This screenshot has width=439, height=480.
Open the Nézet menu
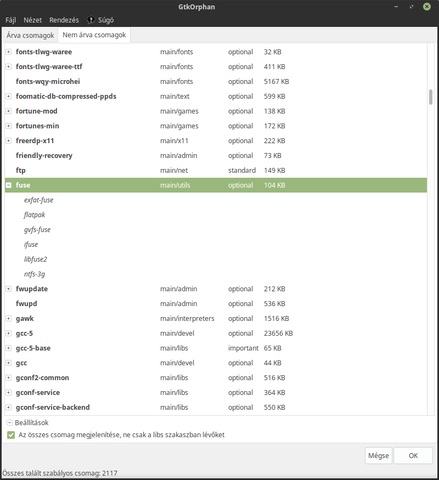pos(33,20)
